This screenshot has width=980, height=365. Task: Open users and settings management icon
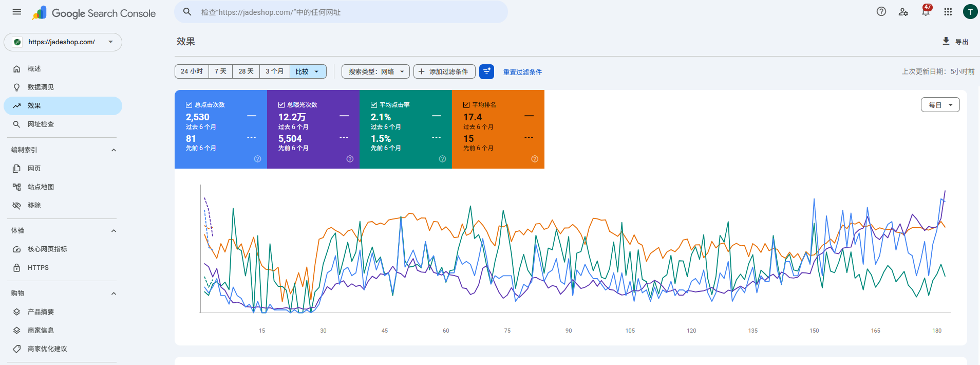click(x=903, y=12)
